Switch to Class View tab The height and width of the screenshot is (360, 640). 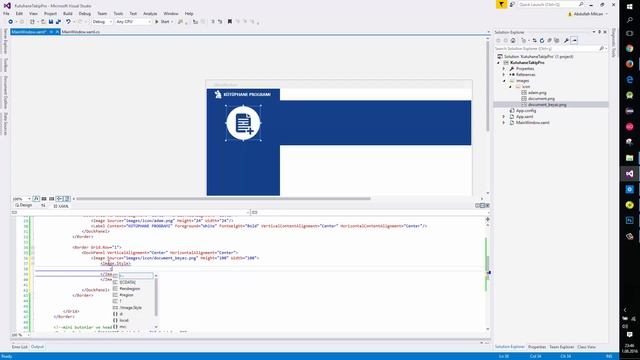click(x=587, y=347)
